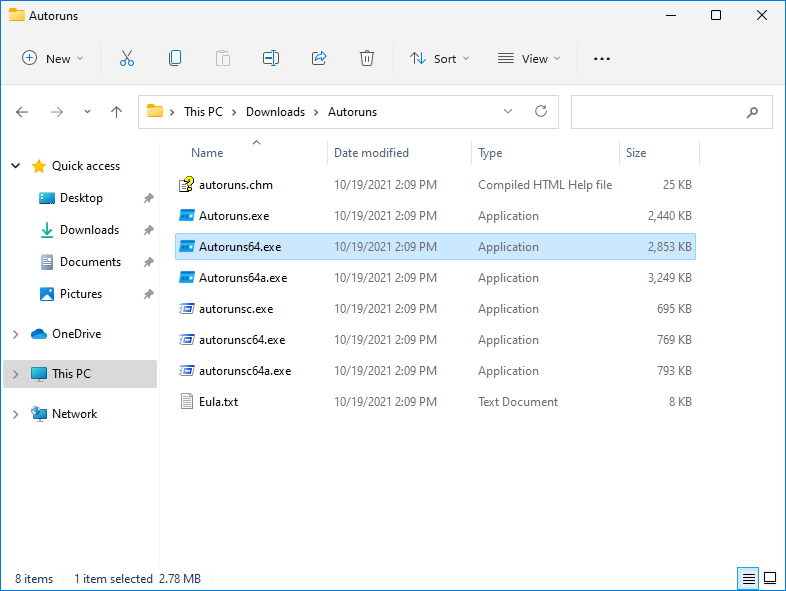This screenshot has width=786, height=591.
Task: Click Downloads in the breadcrumb path
Action: click(x=275, y=112)
